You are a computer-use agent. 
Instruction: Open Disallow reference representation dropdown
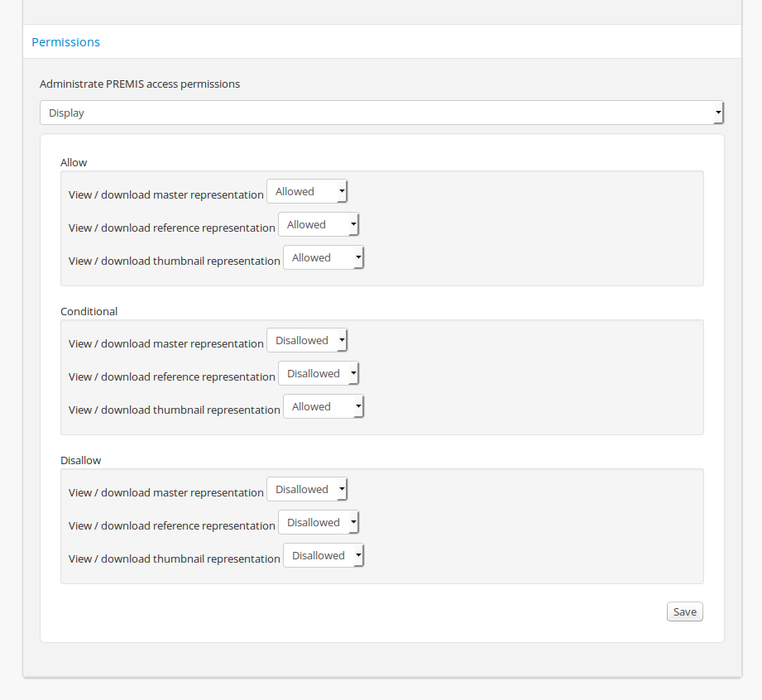[319, 523]
